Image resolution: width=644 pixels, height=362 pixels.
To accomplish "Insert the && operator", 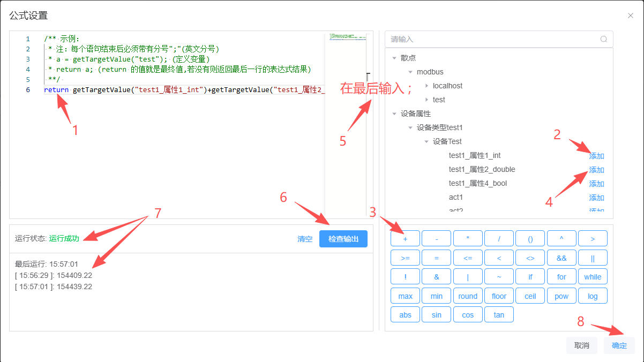I will [561, 258].
